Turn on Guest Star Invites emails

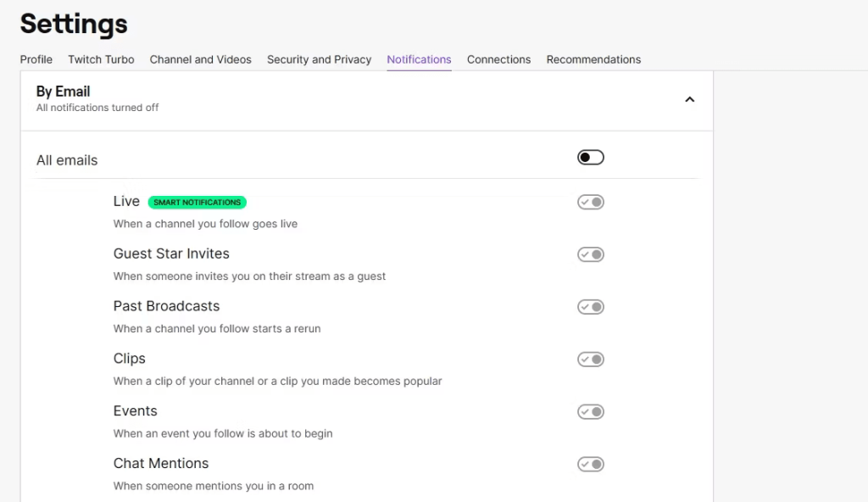click(x=590, y=254)
